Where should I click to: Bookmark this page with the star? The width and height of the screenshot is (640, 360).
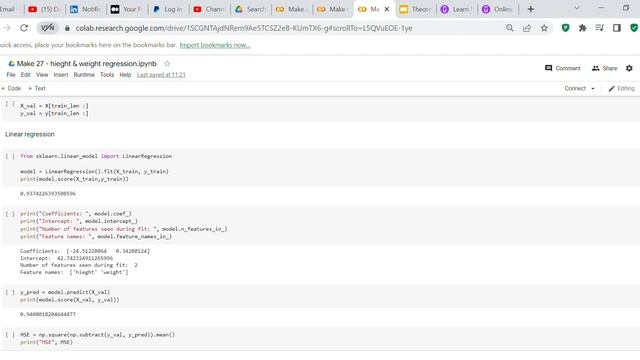click(x=544, y=28)
